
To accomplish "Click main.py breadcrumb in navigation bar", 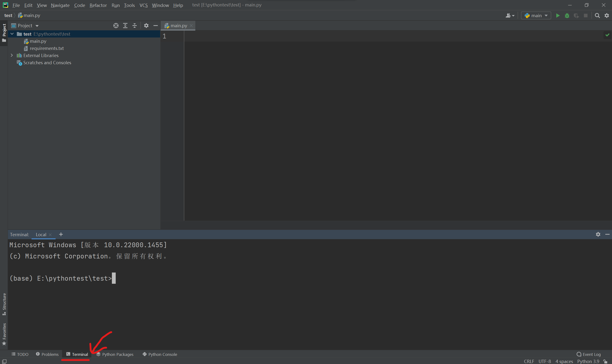I will (x=29, y=16).
